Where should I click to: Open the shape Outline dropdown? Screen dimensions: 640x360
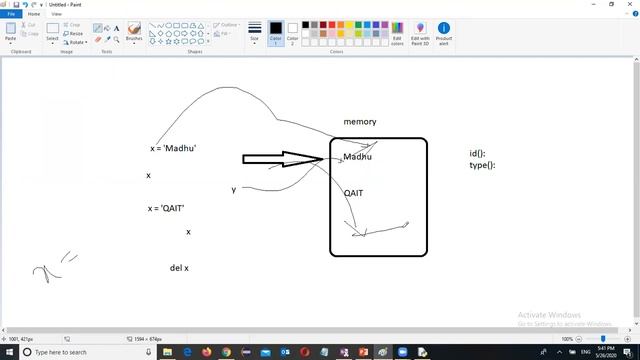pos(227,25)
